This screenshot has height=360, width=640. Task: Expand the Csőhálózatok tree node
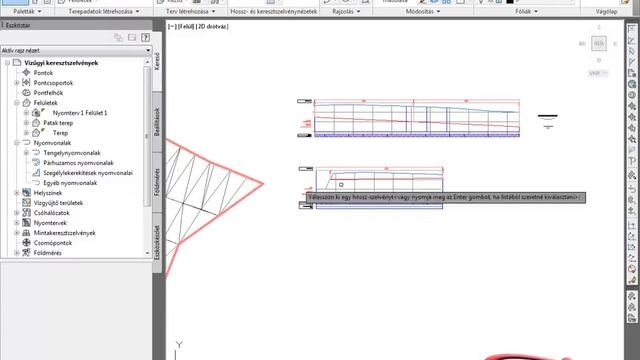point(17,213)
